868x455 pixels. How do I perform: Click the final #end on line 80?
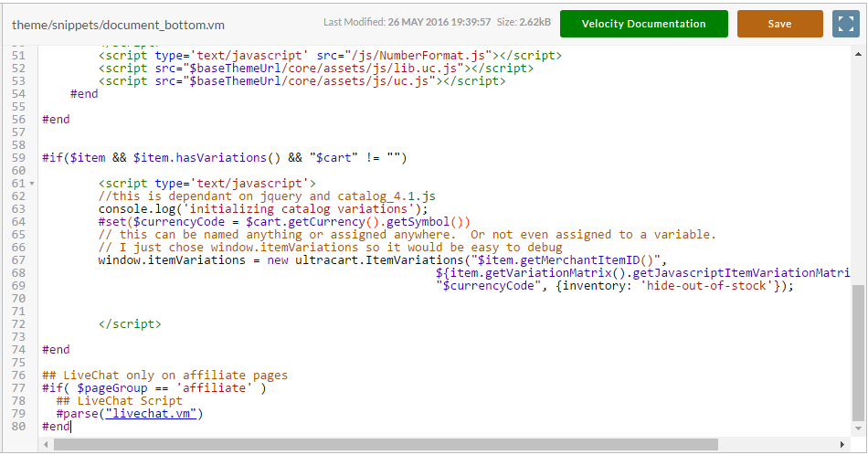coord(56,426)
